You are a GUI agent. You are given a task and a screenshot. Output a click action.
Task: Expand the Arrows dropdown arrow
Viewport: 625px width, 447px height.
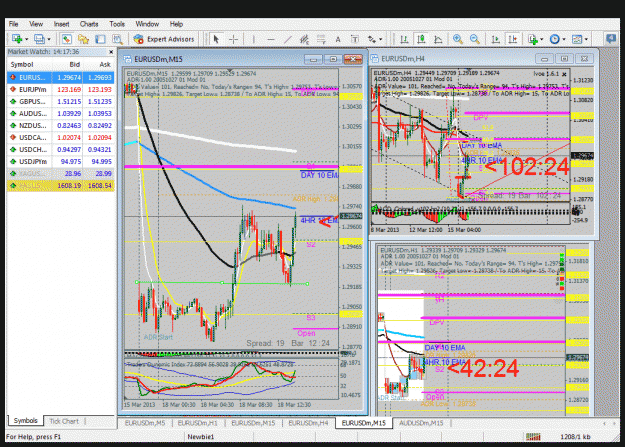click(x=381, y=39)
